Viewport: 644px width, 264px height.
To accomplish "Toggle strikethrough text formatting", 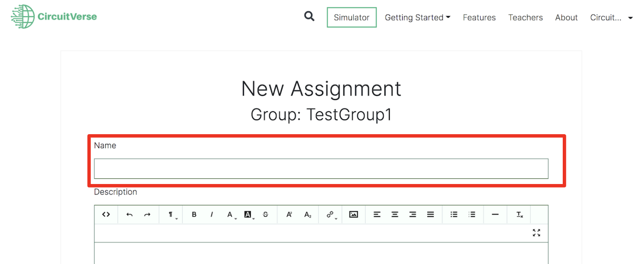I will (x=266, y=215).
